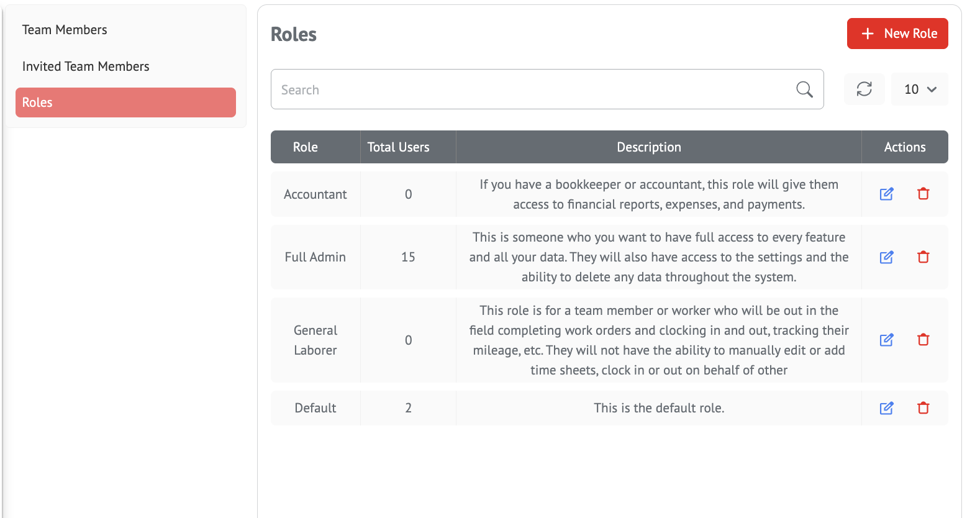This screenshot has width=980, height=518.
Task: Select the Roles sidebar item
Action: click(125, 102)
